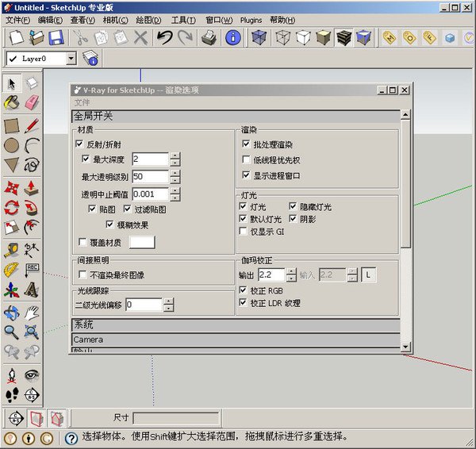Activate the Follow Me tool

[32, 208]
